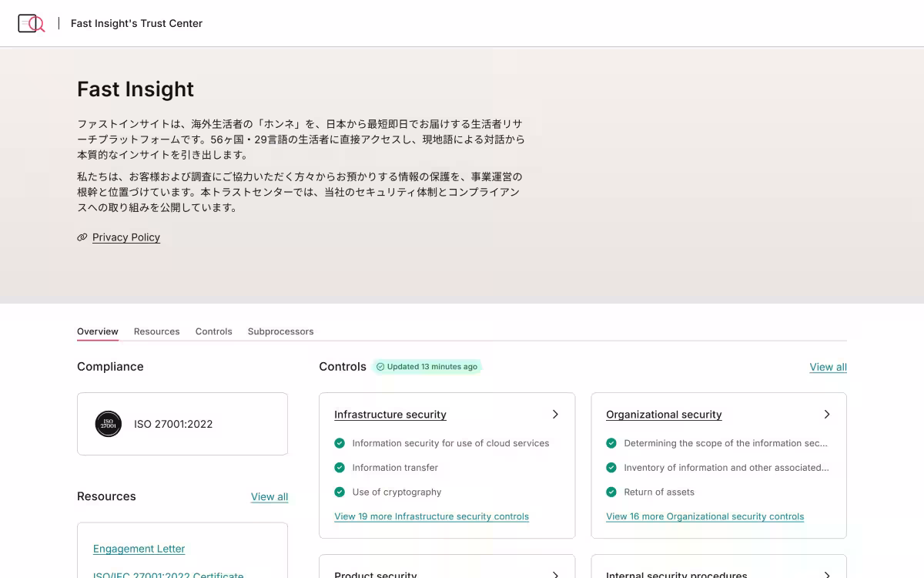This screenshot has width=924, height=578.
Task: Click the 'Use of cryptography' control text
Action: [x=397, y=492]
